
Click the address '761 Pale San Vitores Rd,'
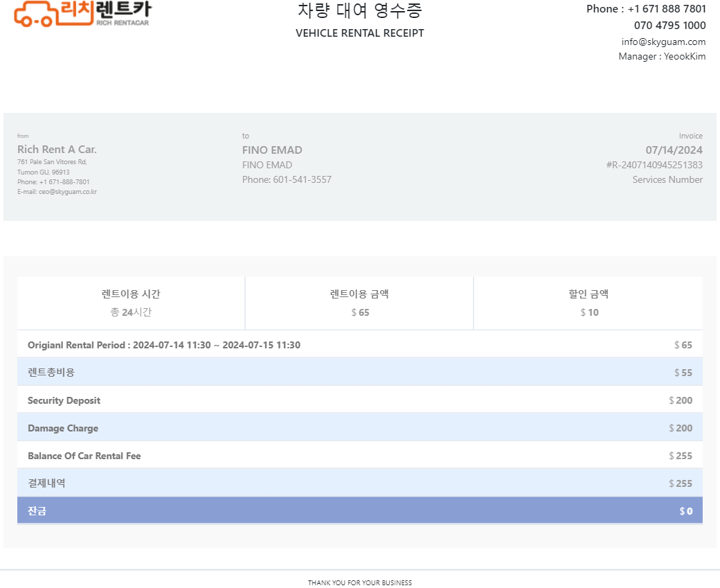click(x=52, y=161)
